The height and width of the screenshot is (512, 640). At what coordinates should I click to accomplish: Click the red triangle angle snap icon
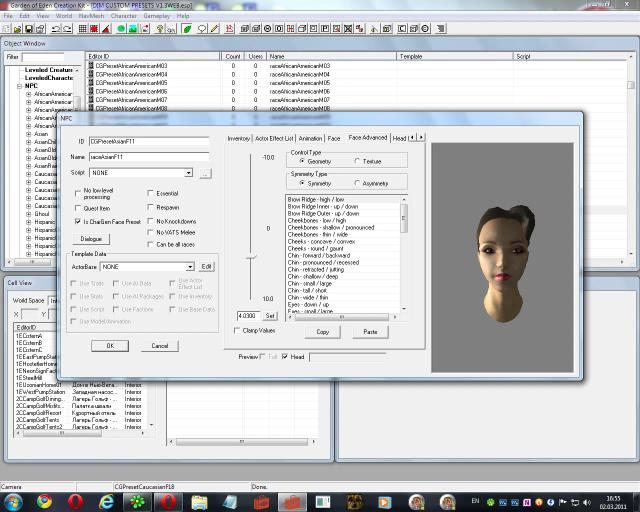click(x=106, y=29)
